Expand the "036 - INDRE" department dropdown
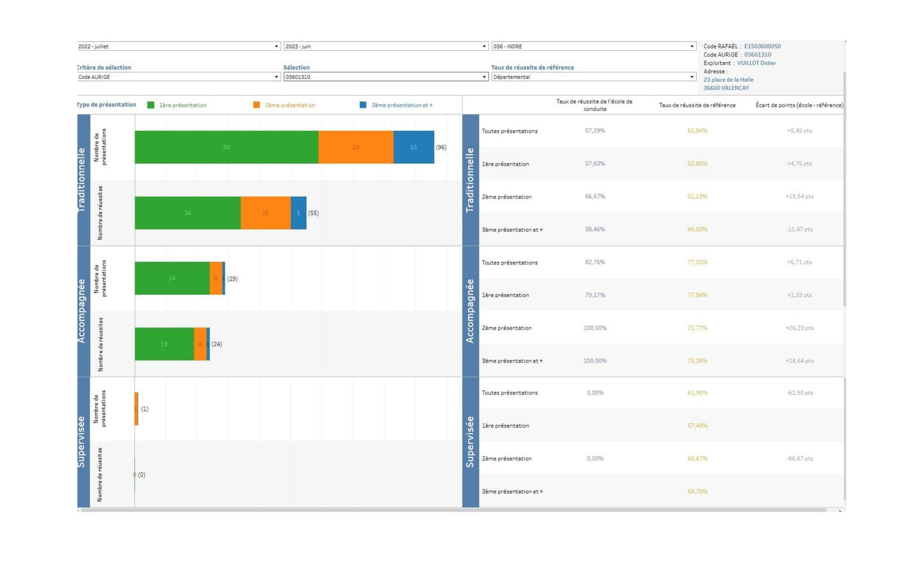Screen dimensions: 924x579 coord(594,46)
